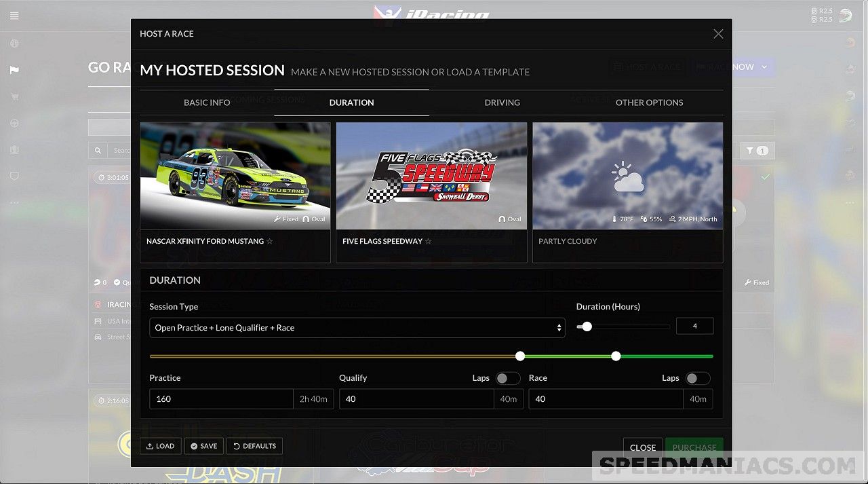Save the hosted session as a template
This screenshot has height=484, width=868.
click(203, 446)
